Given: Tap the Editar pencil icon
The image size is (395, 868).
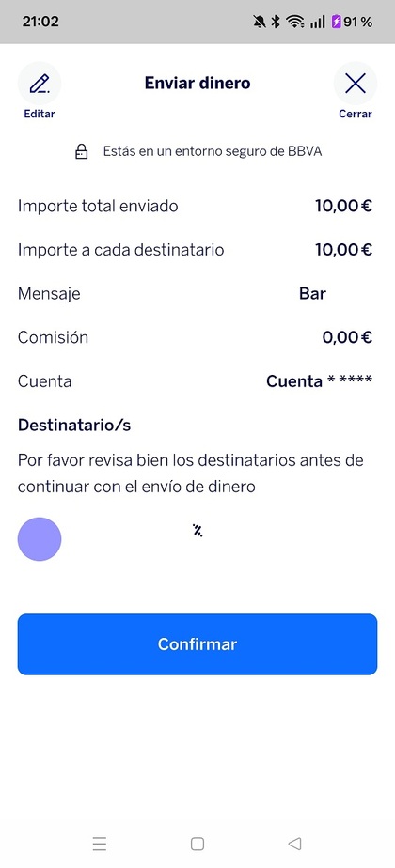Looking at the screenshot, I should 39,84.
